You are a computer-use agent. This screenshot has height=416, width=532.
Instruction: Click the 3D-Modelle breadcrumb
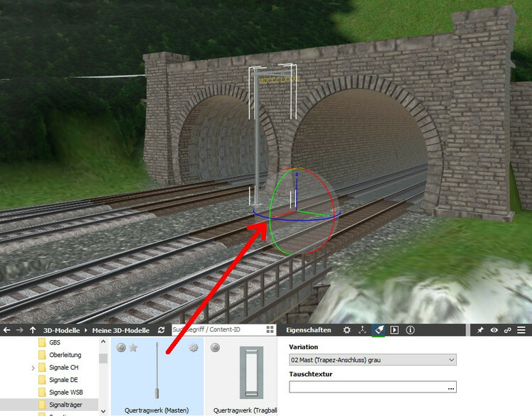click(62, 330)
